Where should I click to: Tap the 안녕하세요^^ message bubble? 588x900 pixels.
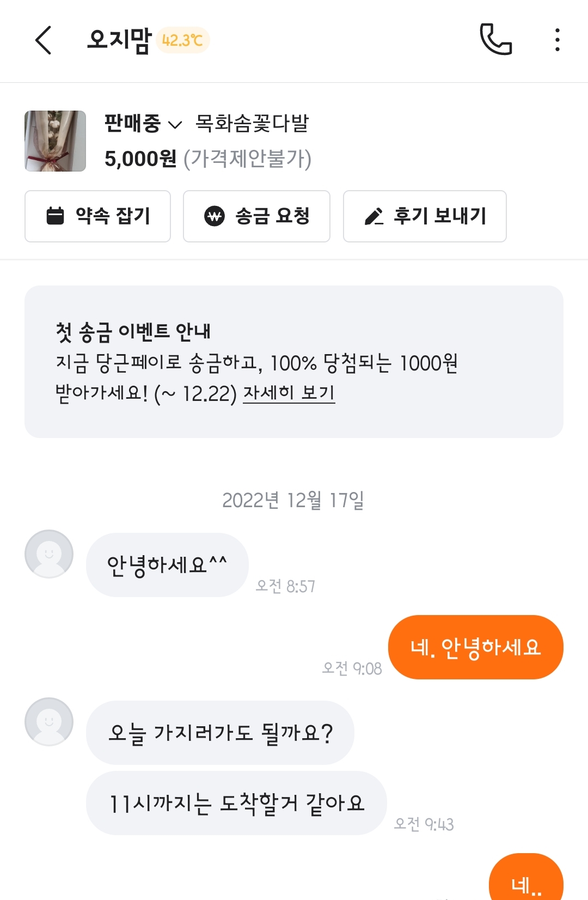167,565
